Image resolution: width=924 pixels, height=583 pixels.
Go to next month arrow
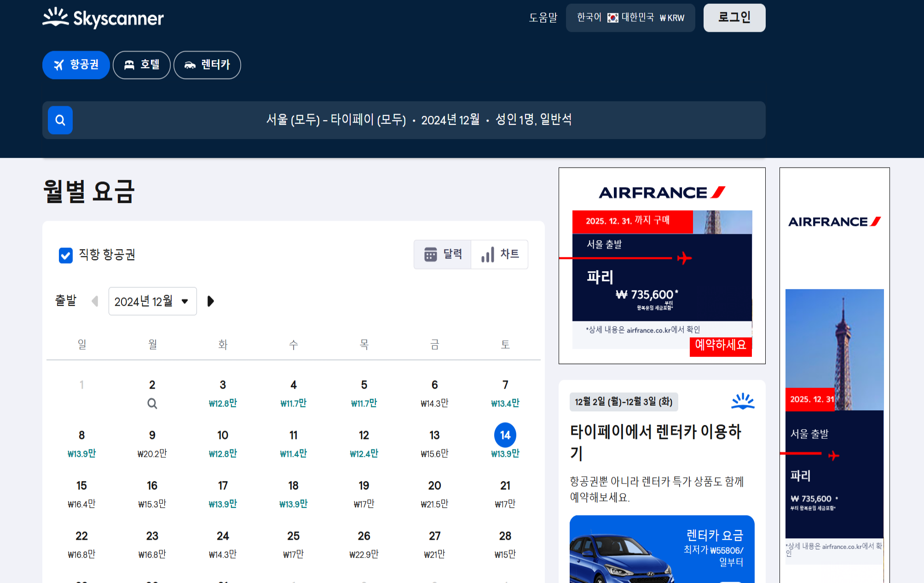(x=210, y=301)
